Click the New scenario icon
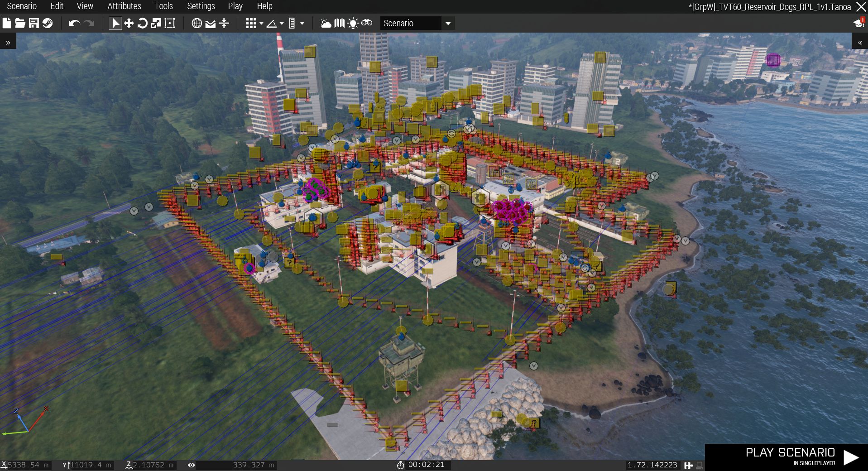 [7, 23]
